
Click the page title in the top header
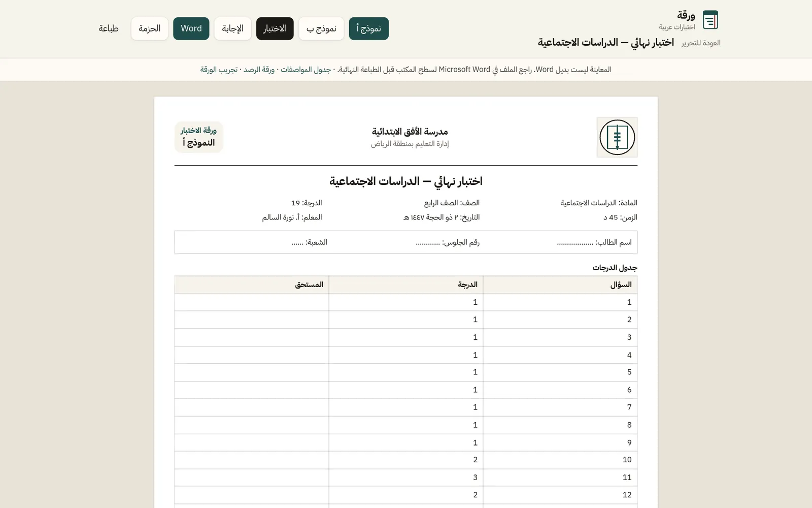point(606,42)
